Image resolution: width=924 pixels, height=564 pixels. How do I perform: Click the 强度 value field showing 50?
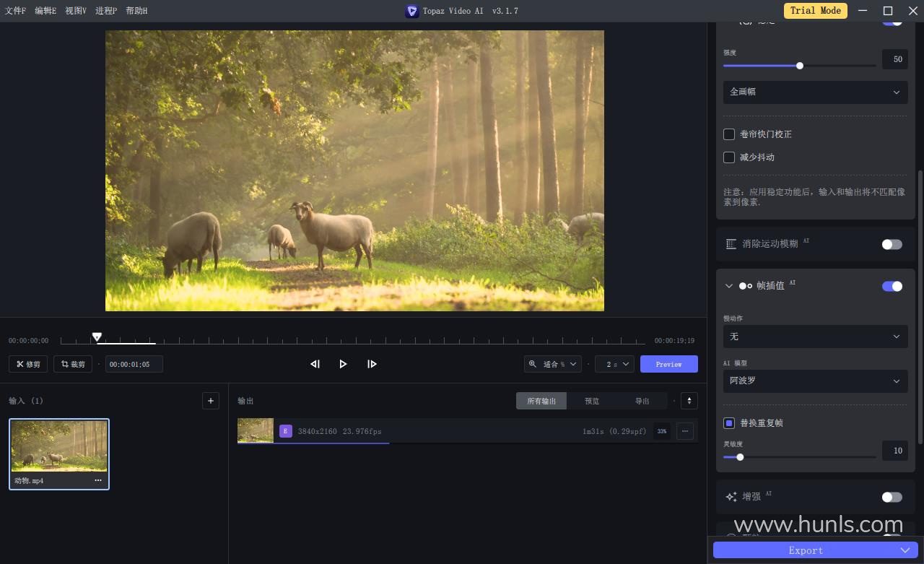[x=895, y=59]
